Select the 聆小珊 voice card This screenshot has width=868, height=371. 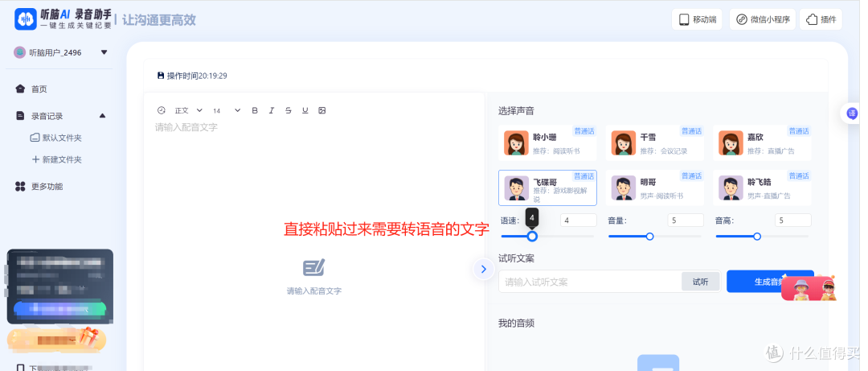click(x=547, y=142)
